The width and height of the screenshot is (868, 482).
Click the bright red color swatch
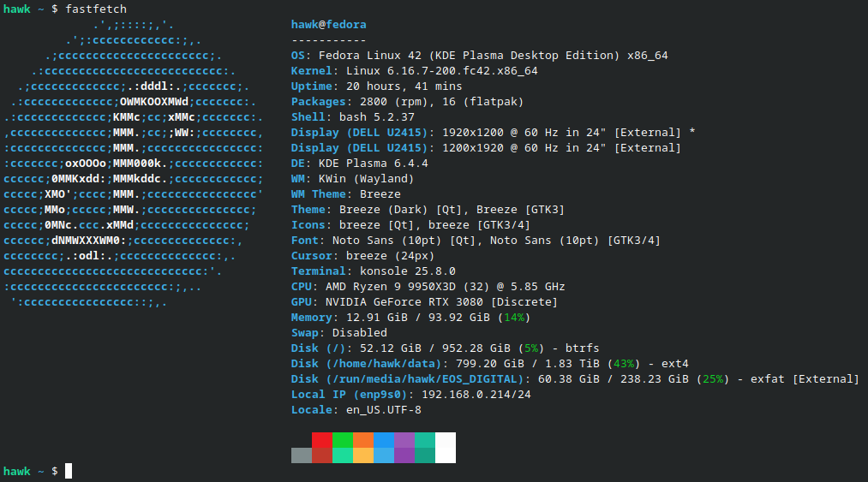coord(321,440)
